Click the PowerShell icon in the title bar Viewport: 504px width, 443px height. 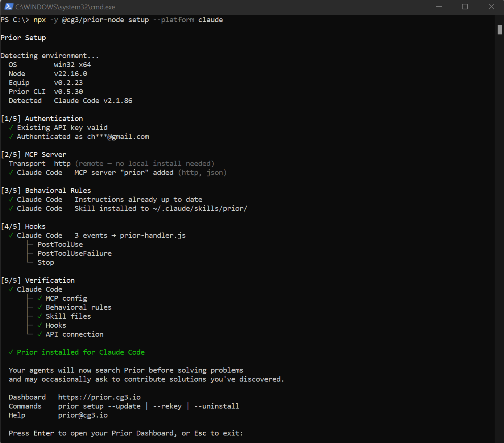click(9, 6)
